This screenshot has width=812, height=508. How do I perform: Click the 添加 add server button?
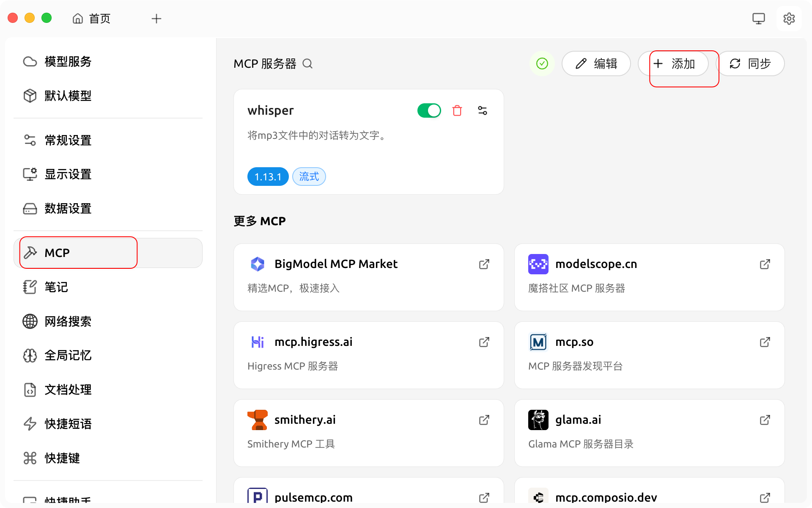pos(674,63)
